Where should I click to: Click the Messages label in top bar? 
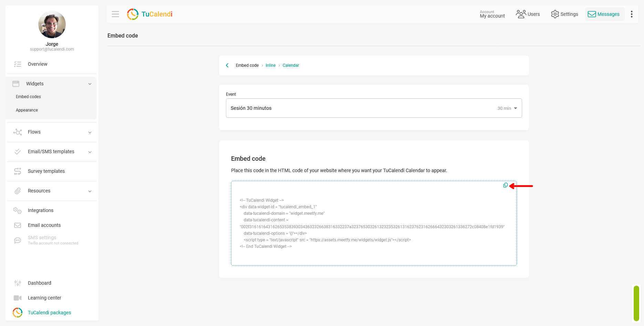(608, 14)
